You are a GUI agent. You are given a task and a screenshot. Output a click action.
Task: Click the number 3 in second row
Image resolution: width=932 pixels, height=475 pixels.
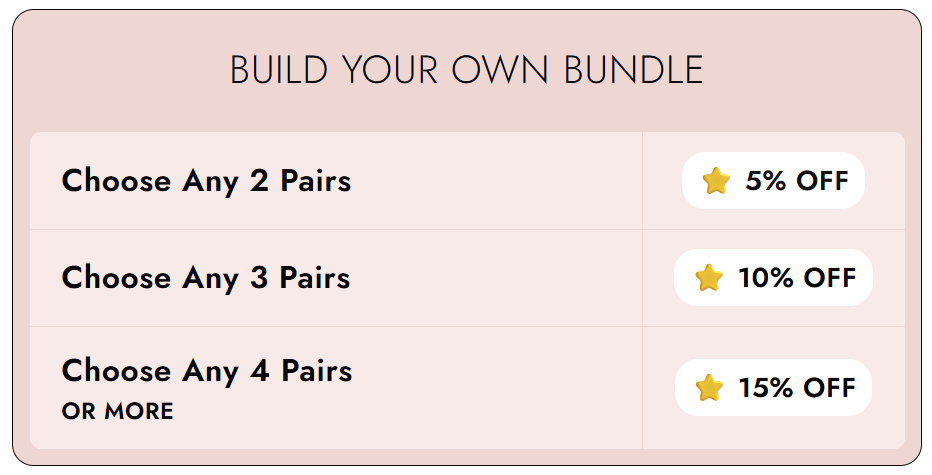(x=259, y=278)
